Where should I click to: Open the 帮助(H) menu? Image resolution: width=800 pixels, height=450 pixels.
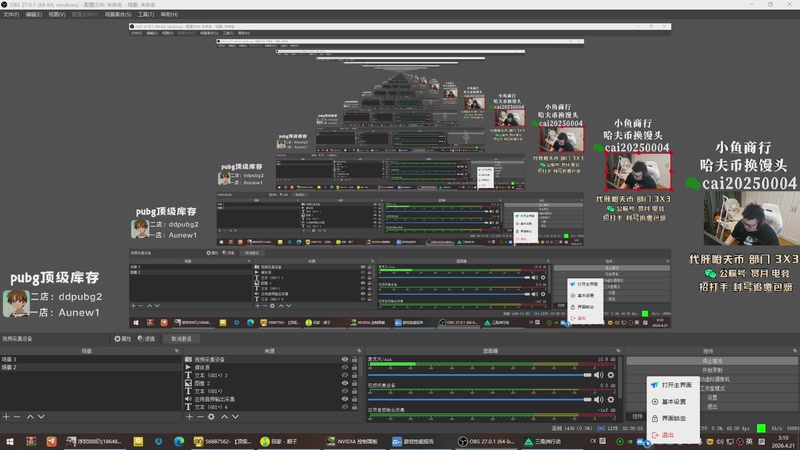click(x=169, y=14)
